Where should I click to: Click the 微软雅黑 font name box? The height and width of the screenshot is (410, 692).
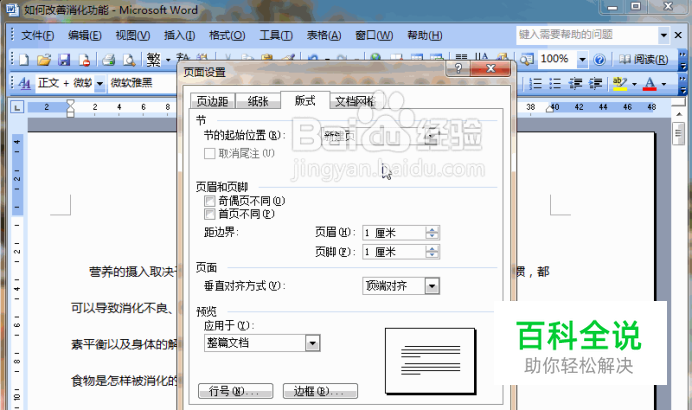point(141,83)
